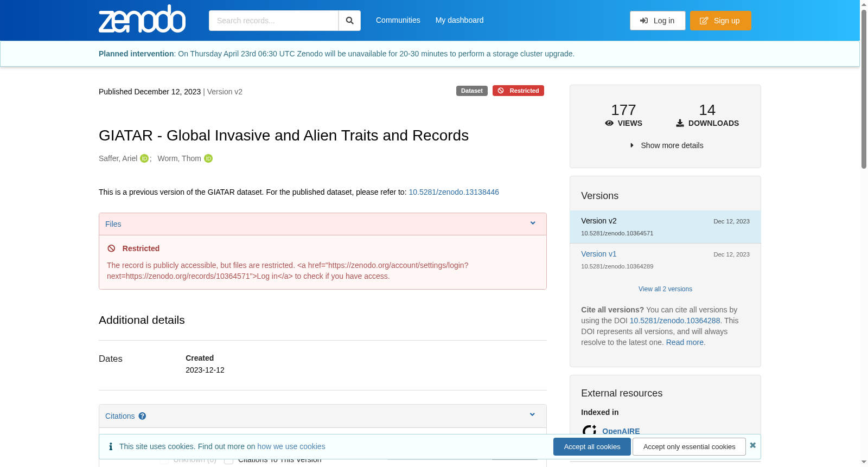
Task: Click the Dataset badge
Action: (x=472, y=91)
